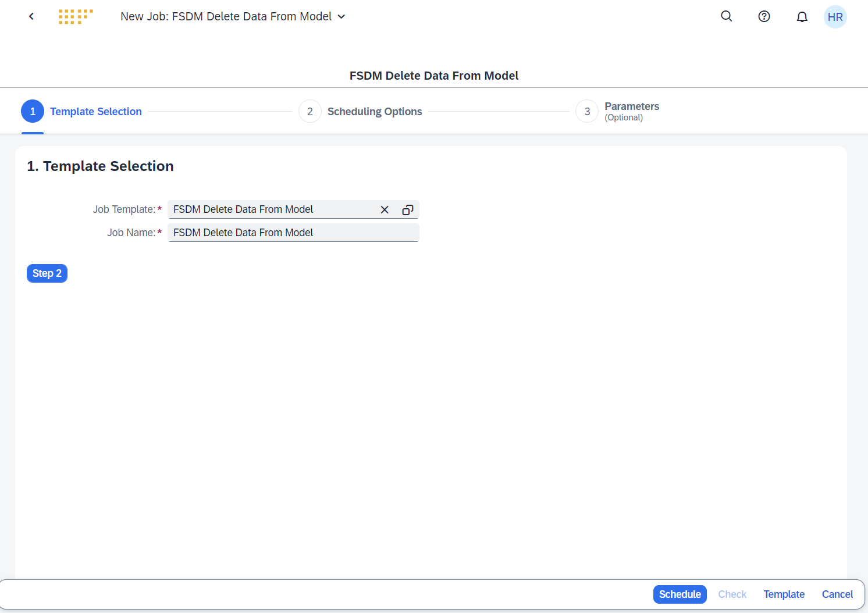Open the Job Template selection list

(273, 209)
